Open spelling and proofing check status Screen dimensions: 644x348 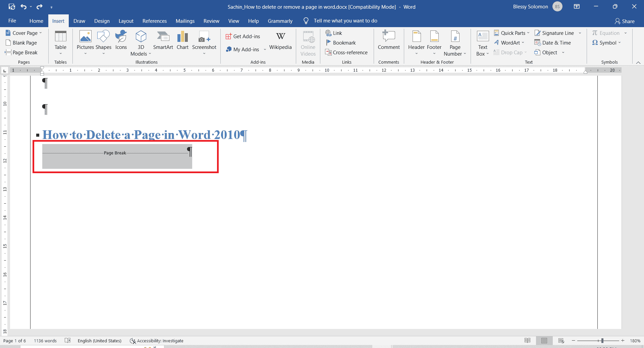(x=67, y=341)
